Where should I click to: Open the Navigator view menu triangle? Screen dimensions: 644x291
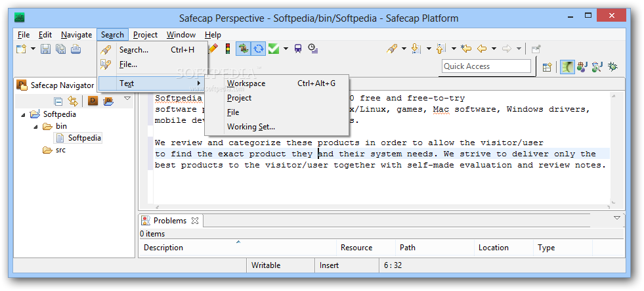127,99
